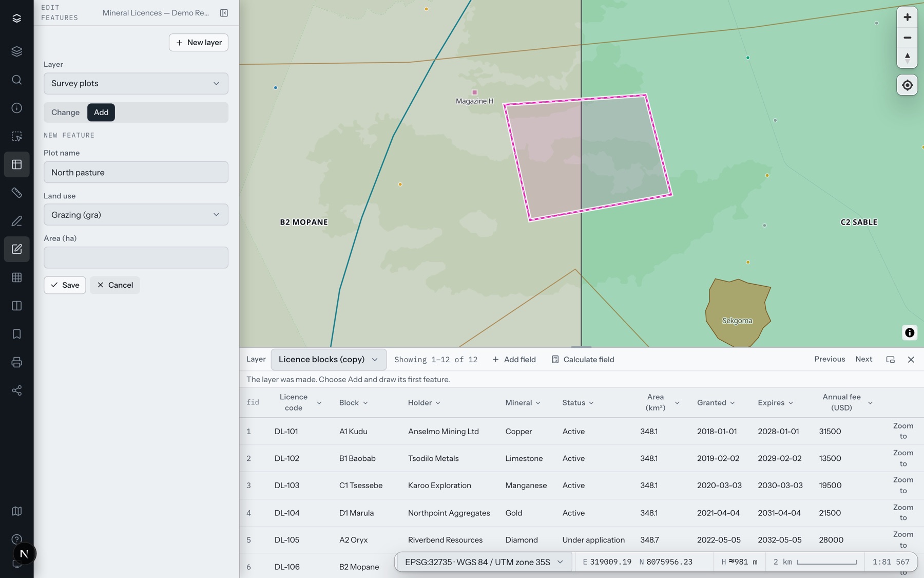This screenshot has width=924, height=578.
Task: Open the Land use Grazing dropdown
Action: coord(136,215)
